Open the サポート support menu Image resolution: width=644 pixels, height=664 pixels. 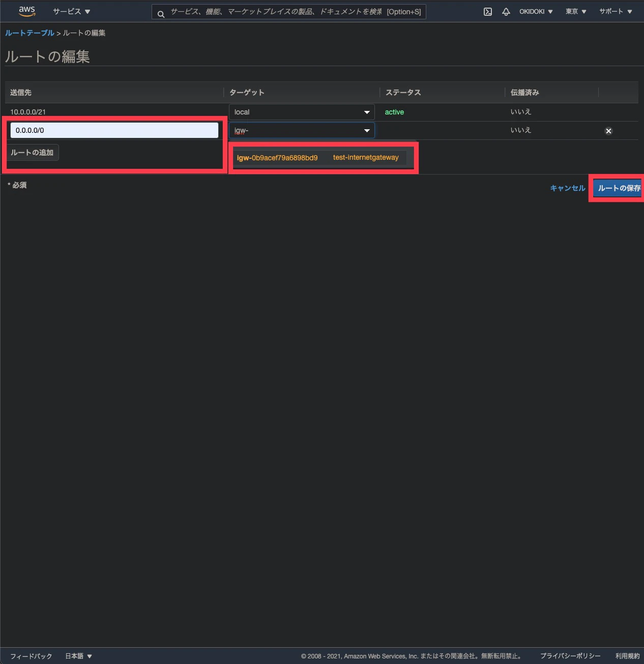point(616,11)
